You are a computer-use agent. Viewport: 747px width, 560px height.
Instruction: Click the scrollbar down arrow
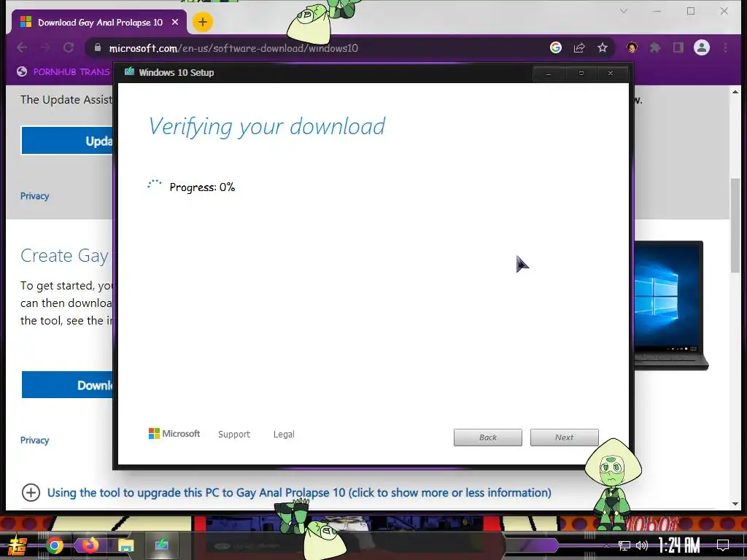coord(735,503)
